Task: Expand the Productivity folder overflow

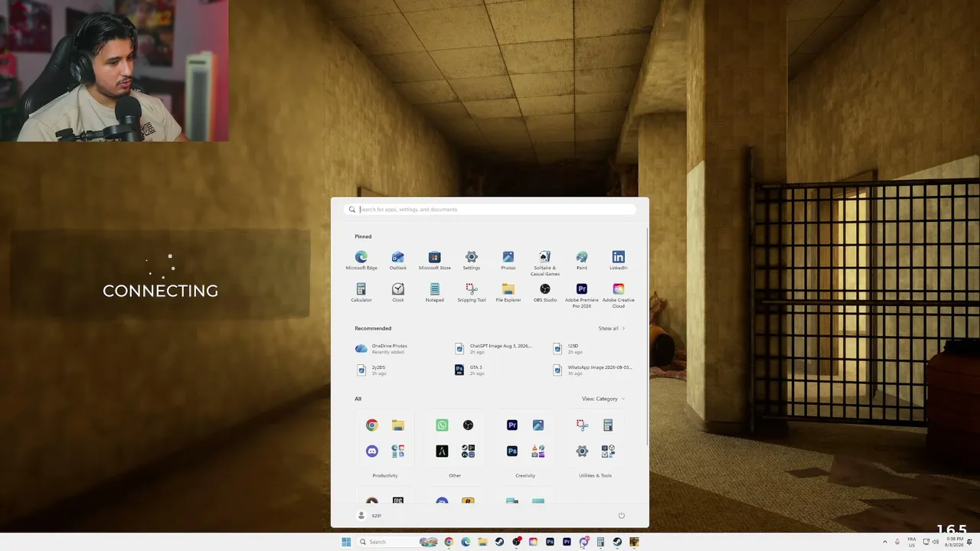Action: [398, 452]
